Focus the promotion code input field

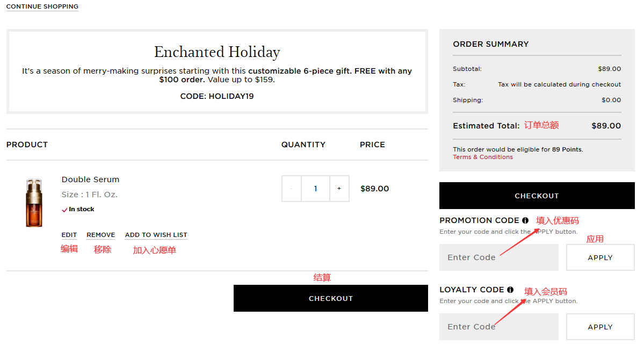click(498, 257)
